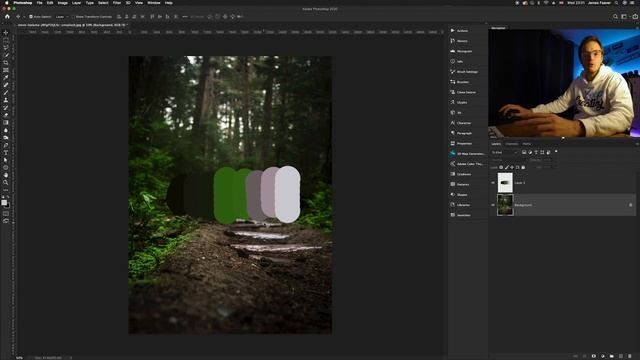Select the Crop tool
This screenshot has height=360, width=640.
click(x=6, y=62)
